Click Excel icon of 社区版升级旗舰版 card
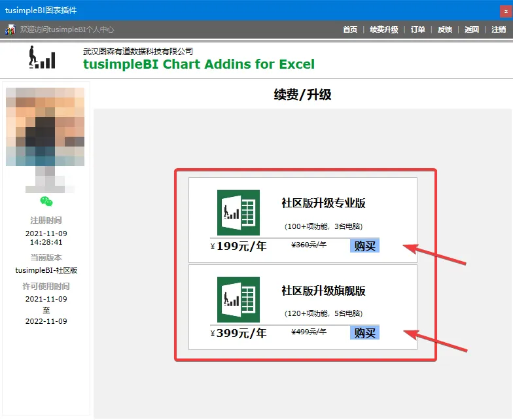This screenshot has height=420, width=513. (x=238, y=300)
